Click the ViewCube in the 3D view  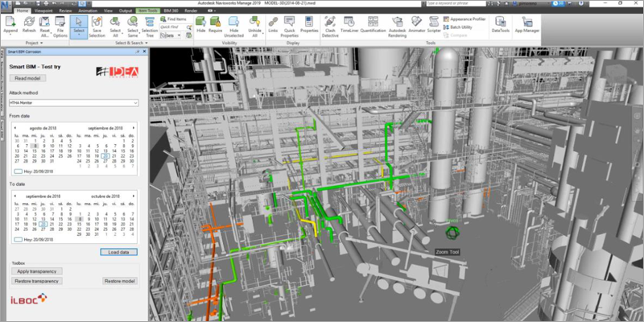616,75
